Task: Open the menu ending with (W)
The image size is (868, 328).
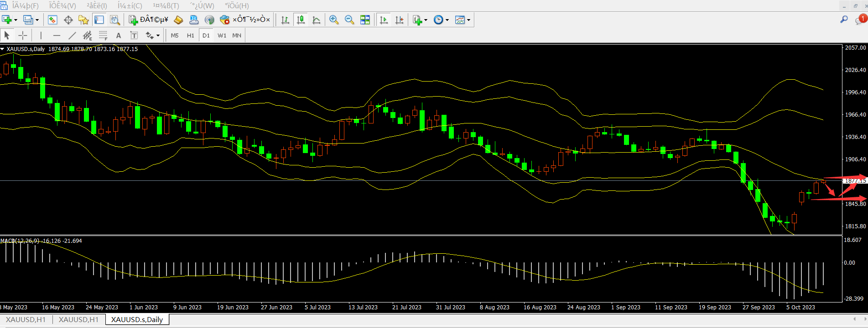Action: (202, 6)
